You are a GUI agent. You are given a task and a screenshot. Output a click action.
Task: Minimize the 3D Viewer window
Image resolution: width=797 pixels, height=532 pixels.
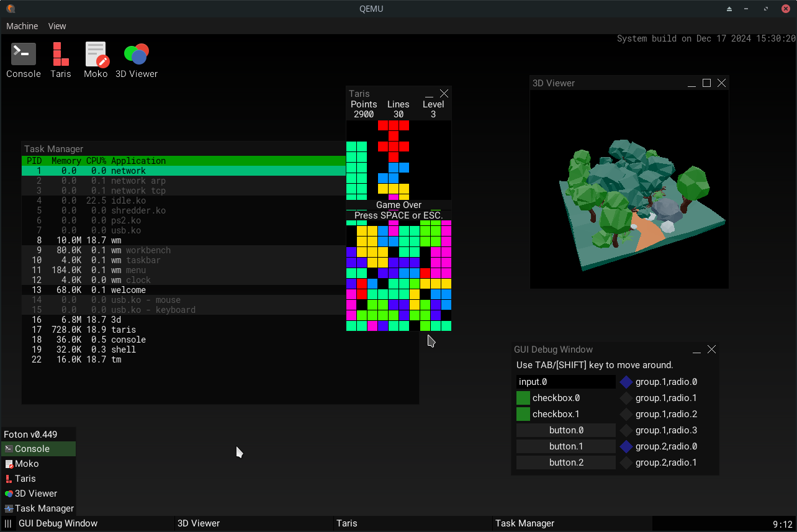coord(692,83)
